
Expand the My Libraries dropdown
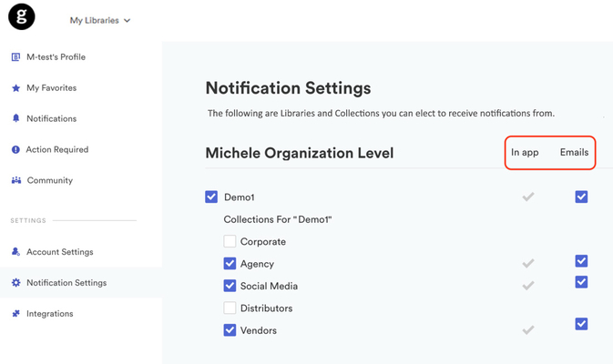100,20
